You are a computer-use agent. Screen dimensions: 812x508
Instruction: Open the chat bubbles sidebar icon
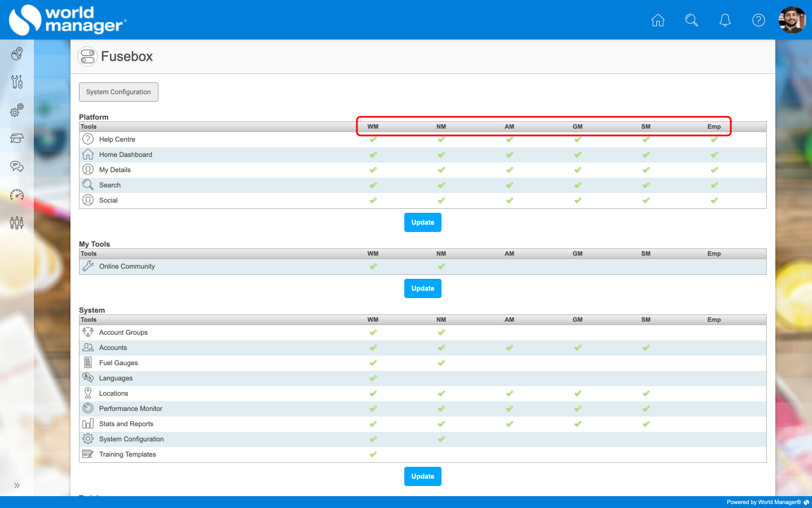(x=17, y=167)
